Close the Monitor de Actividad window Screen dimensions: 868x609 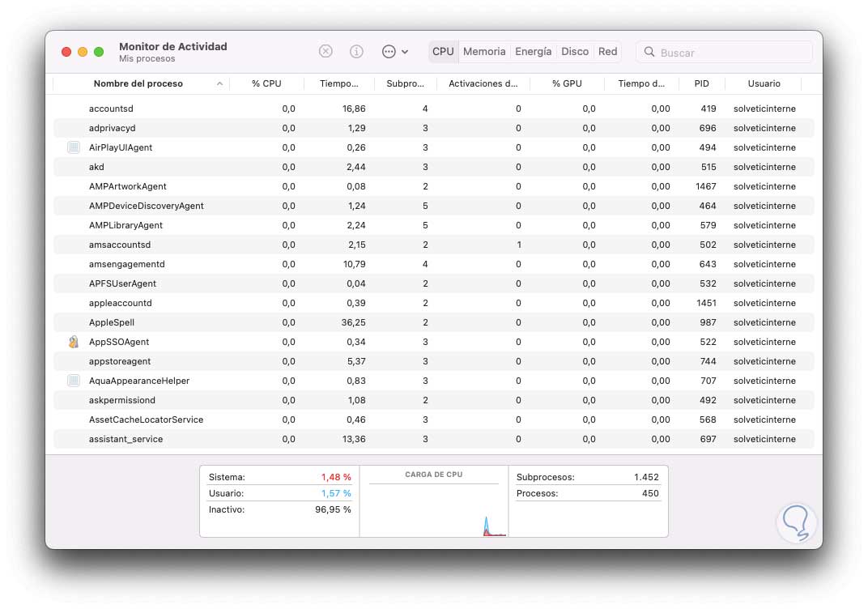66,52
